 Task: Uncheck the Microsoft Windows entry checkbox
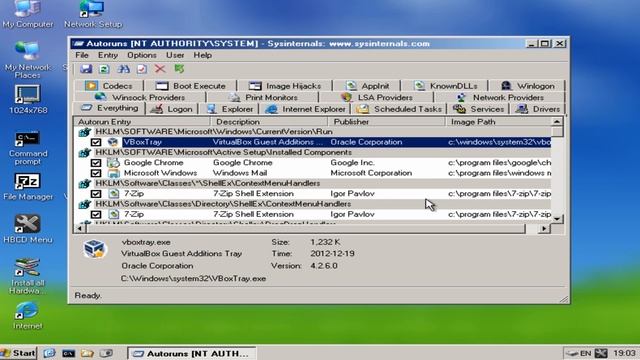[x=96, y=173]
